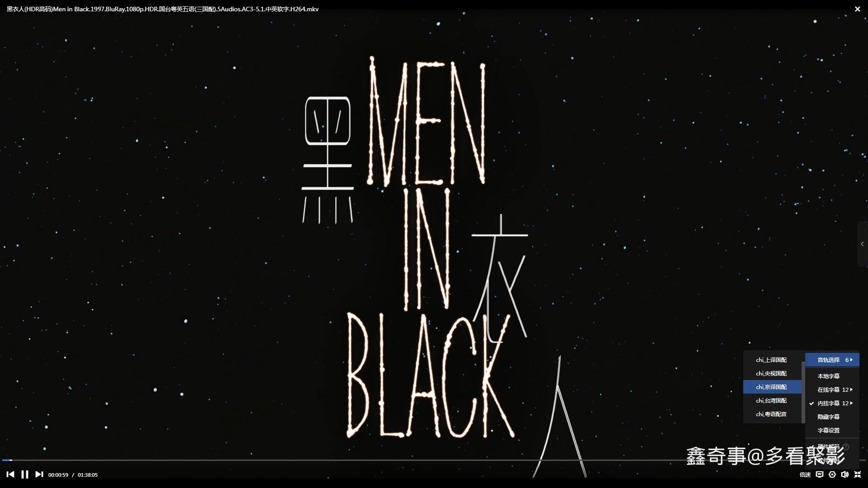
Task: Close the player window with X
Action: click(x=857, y=9)
